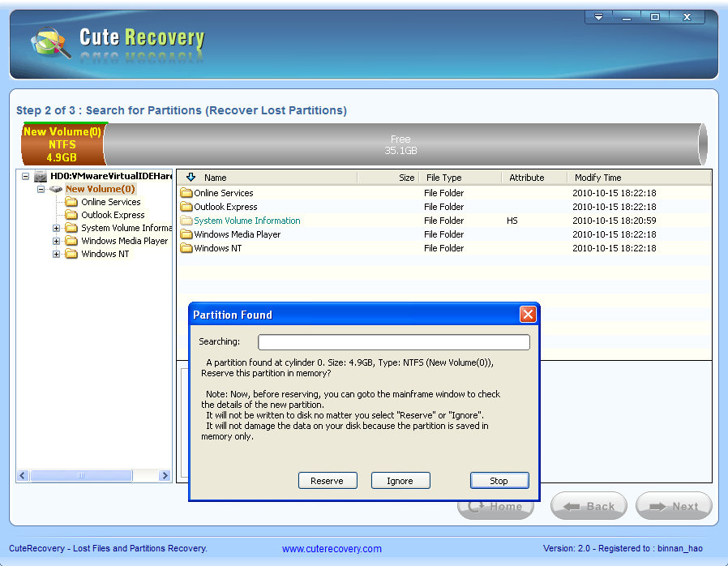728x566 pixels.
Task: Sort files by File Type column header
Action: (443, 178)
